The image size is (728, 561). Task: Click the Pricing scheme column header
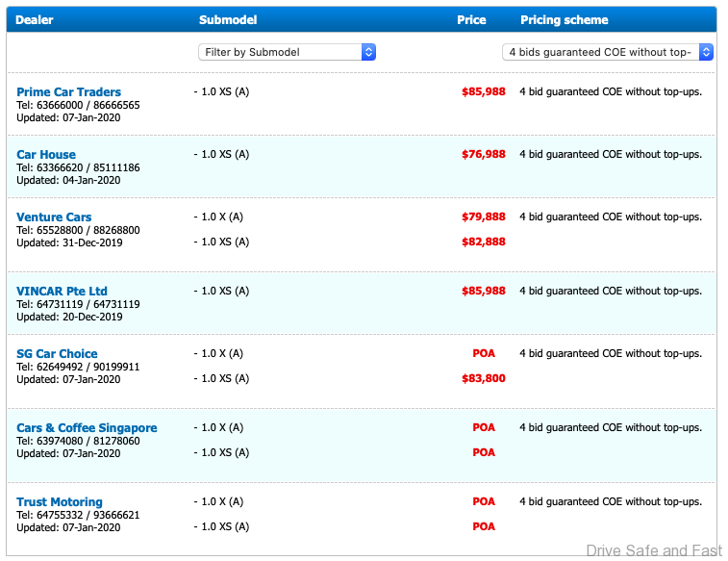pyautogui.click(x=565, y=20)
